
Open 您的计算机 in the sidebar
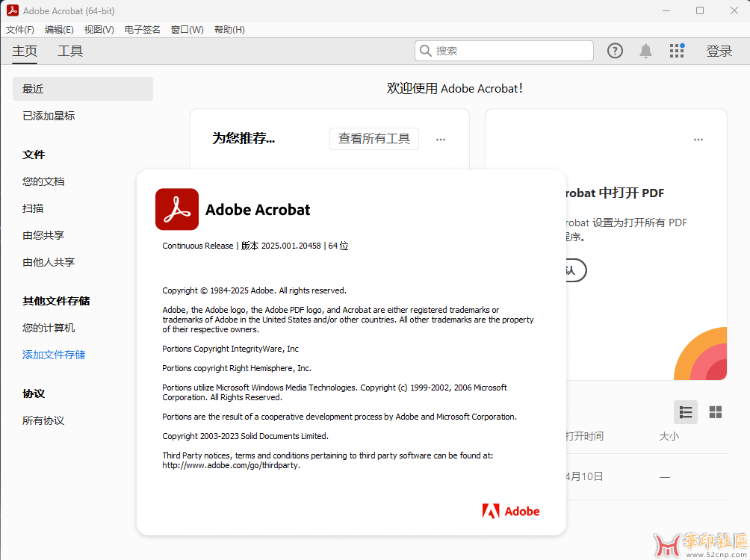49,328
